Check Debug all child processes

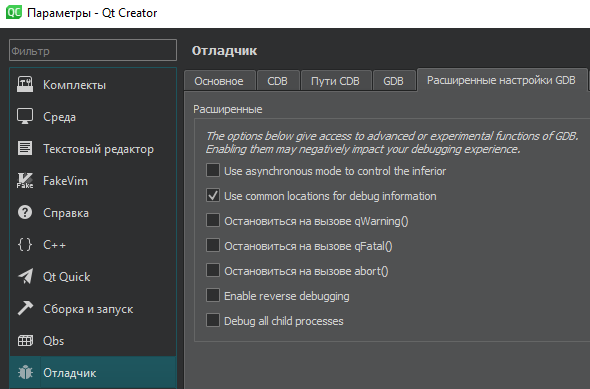(213, 320)
